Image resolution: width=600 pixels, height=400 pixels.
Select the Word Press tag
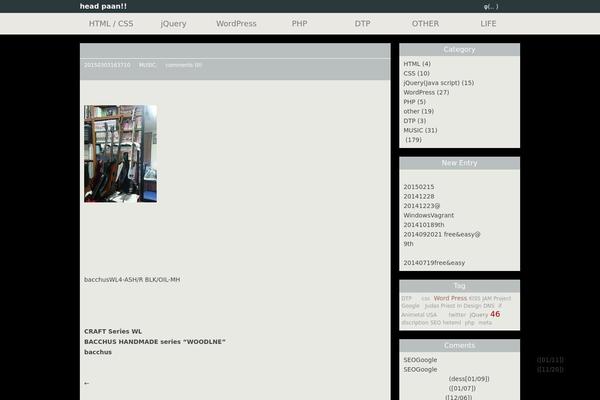tap(450, 298)
